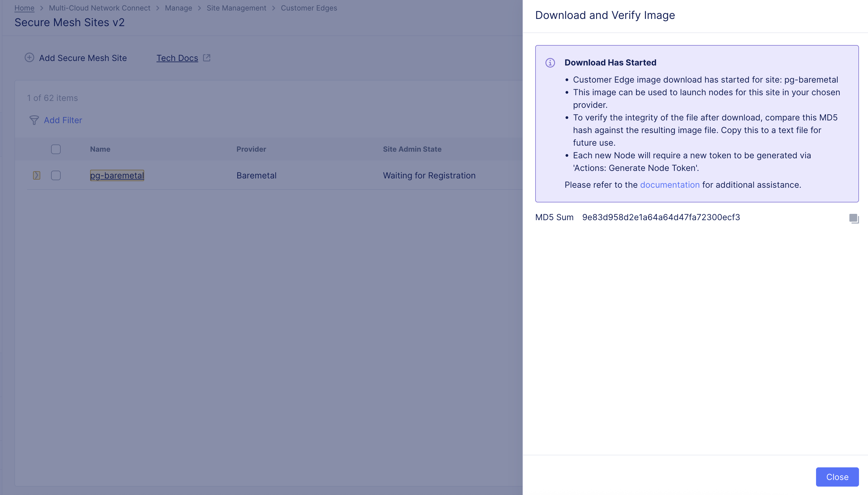Image resolution: width=868 pixels, height=495 pixels.
Task: Click the Manage breadcrumb entry
Action: 178,8
